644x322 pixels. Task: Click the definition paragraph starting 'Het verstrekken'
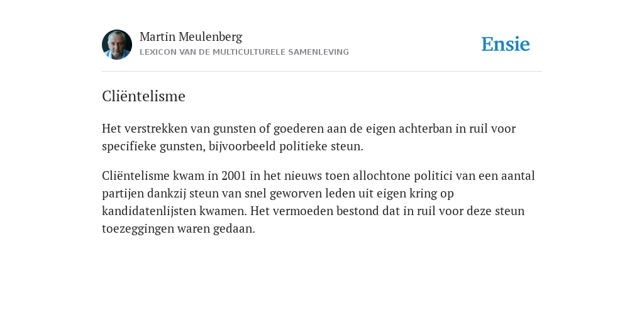tap(309, 137)
